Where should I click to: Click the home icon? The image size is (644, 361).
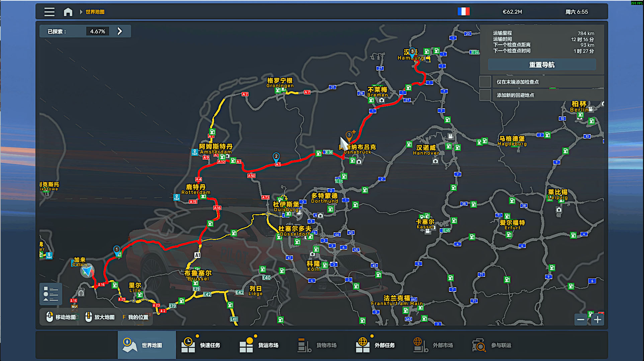pyautogui.click(x=68, y=12)
